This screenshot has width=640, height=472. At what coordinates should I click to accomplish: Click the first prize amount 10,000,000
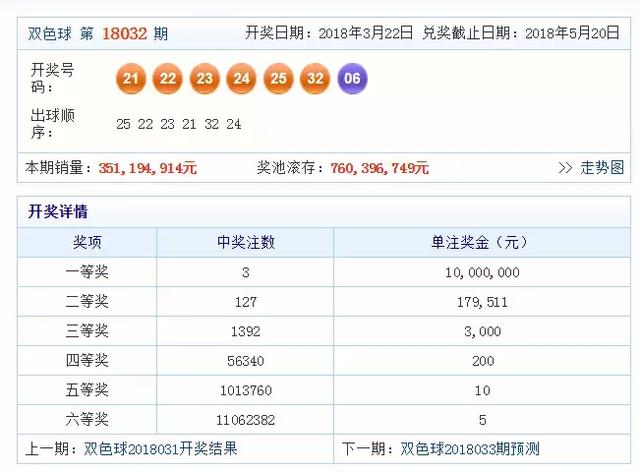click(x=482, y=273)
